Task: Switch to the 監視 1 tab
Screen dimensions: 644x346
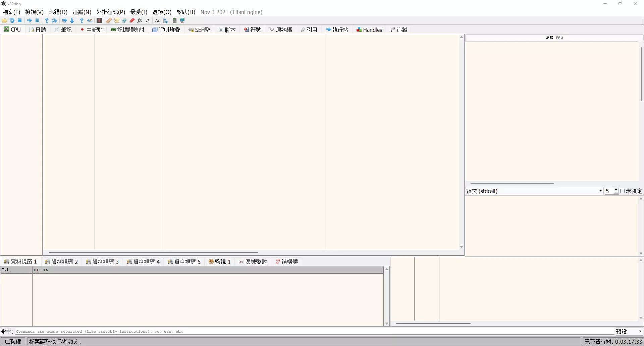Action: pyautogui.click(x=220, y=262)
